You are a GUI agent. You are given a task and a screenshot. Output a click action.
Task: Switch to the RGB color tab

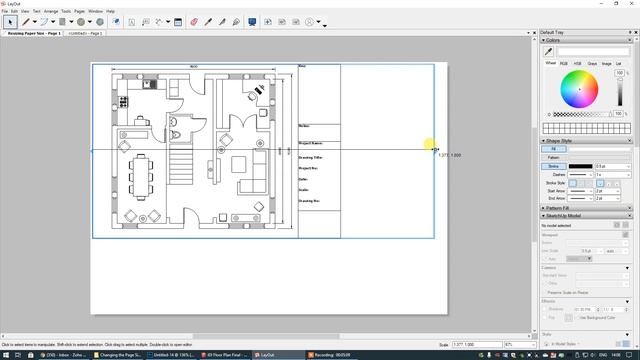point(564,64)
